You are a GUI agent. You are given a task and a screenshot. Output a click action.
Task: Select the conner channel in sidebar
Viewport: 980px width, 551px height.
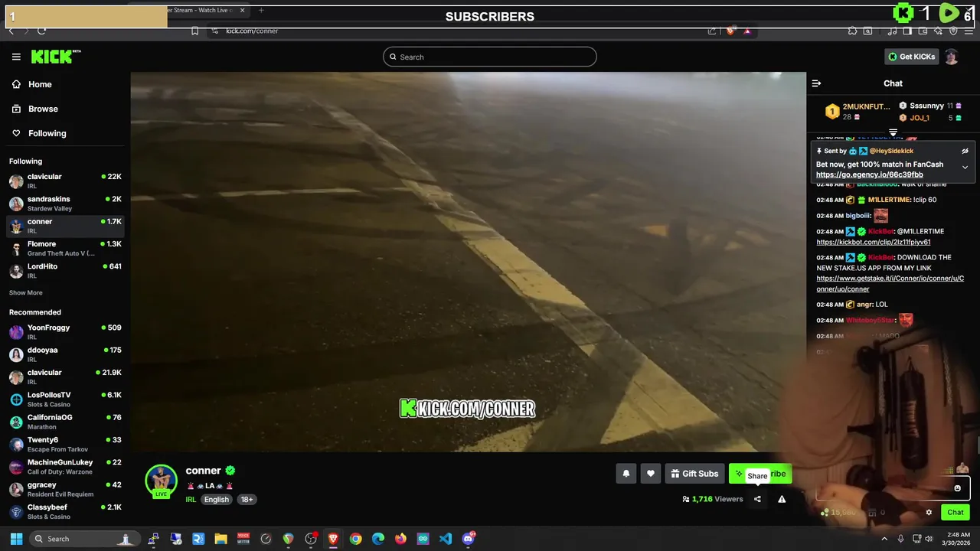coord(65,226)
